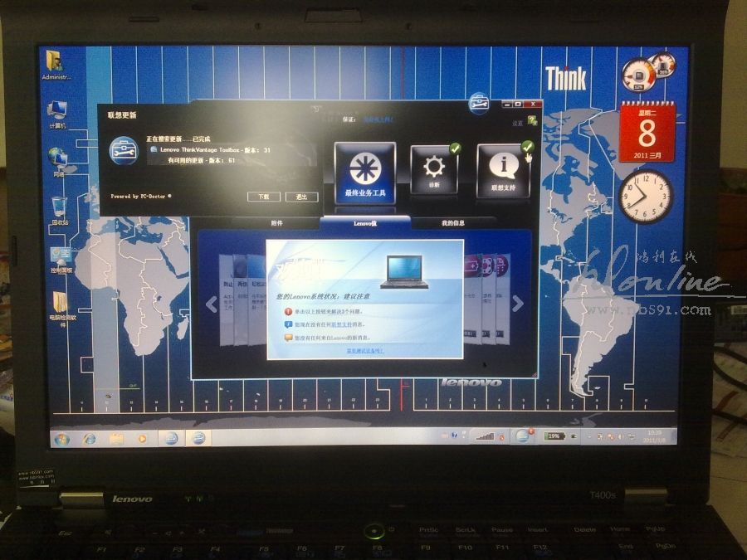This screenshot has height=560, width=747.
Task: Click the battery 19% indicator in the taskbar
Action: point(554,436)
